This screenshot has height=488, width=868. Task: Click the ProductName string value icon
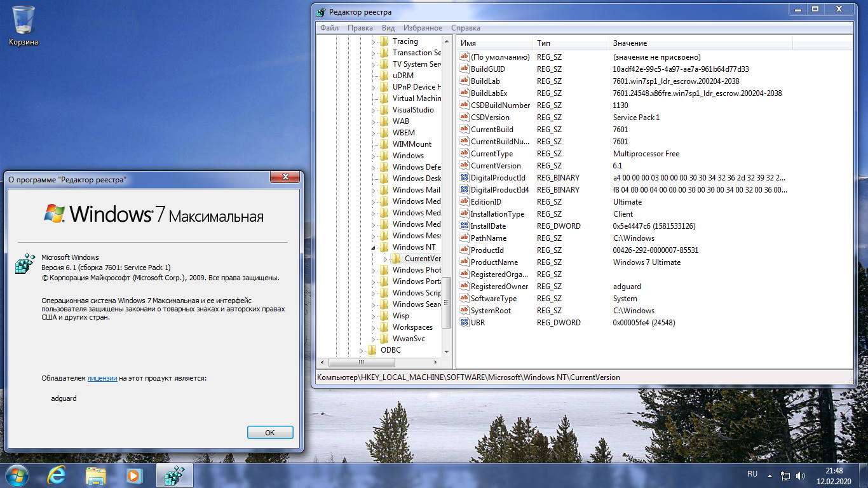tap(464, 262)
